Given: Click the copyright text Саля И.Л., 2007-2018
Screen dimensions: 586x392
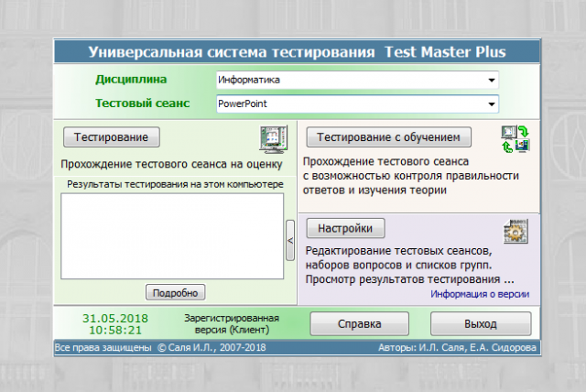Looking at the screenshot, I should click(x=212, y=347).
